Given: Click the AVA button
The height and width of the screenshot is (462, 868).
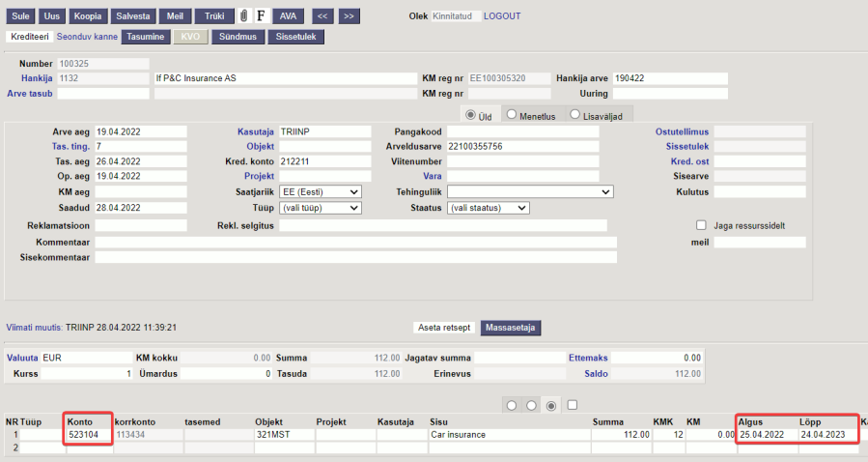Looking at the screenshot, I should (288, 16).
